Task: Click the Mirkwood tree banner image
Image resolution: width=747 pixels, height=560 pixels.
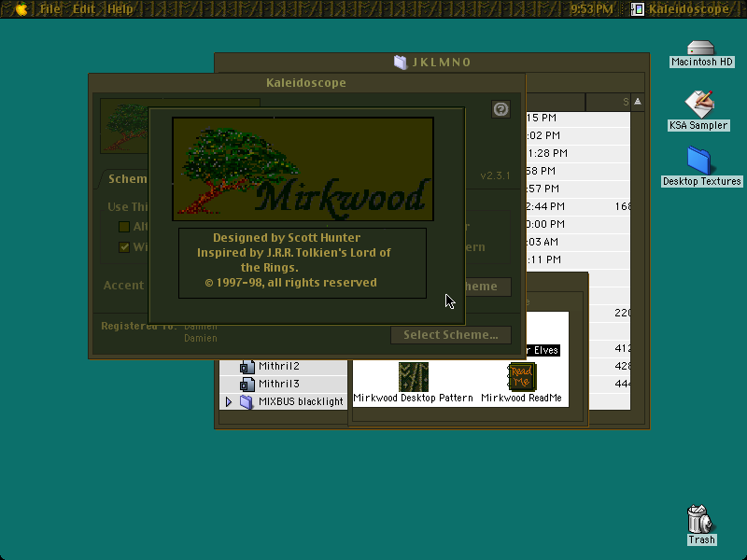Action: coord(303,169)
